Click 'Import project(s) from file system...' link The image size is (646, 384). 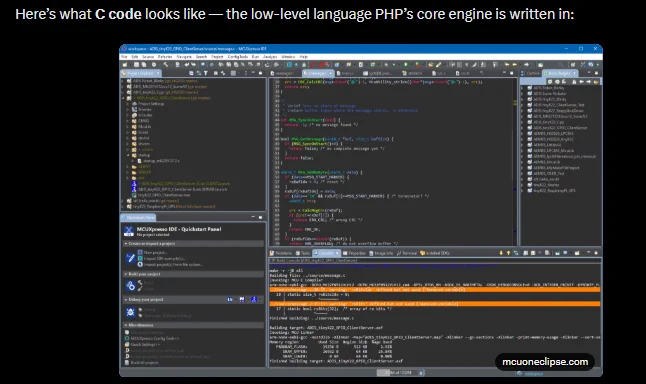point(173,265)
